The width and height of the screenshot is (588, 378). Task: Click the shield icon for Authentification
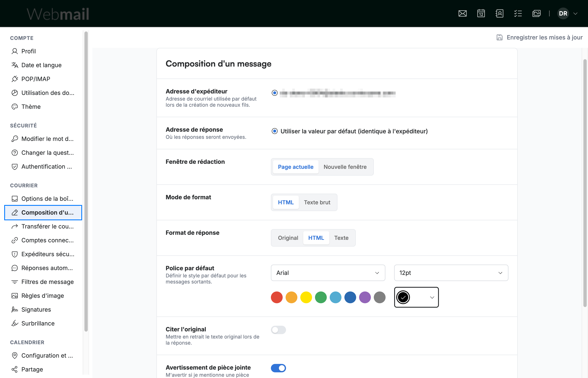pos(15,166)
